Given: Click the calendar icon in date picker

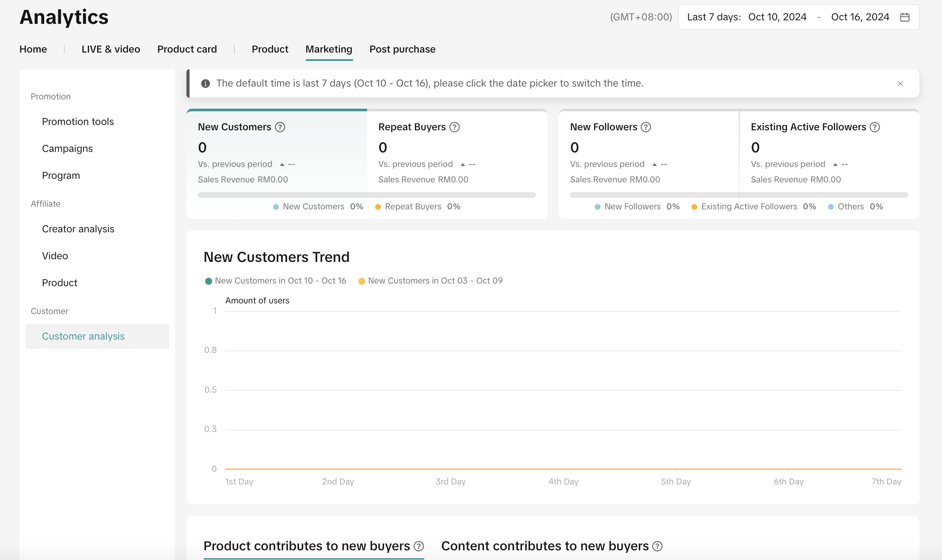Looking at the screenshot, I should point(904,17).
